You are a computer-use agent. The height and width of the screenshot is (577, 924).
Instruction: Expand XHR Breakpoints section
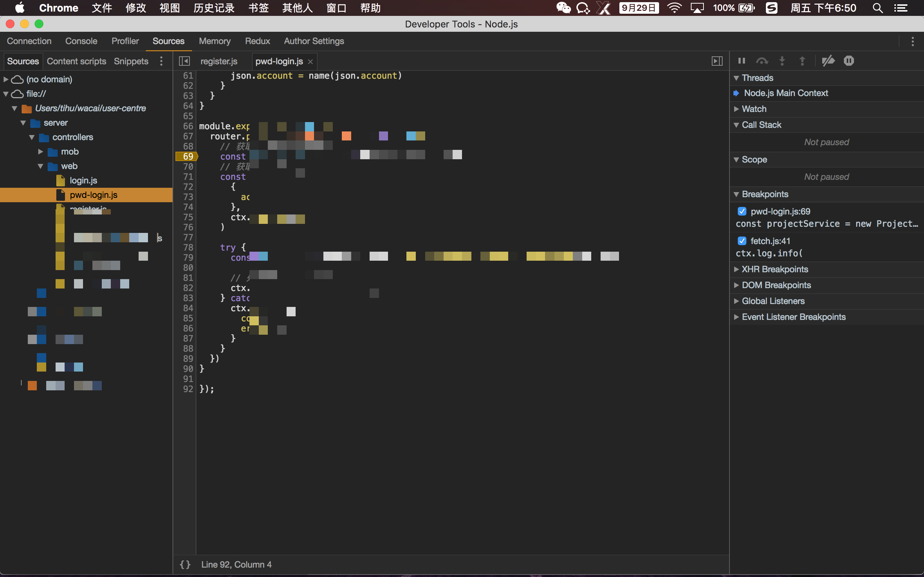tap(736, 269)
